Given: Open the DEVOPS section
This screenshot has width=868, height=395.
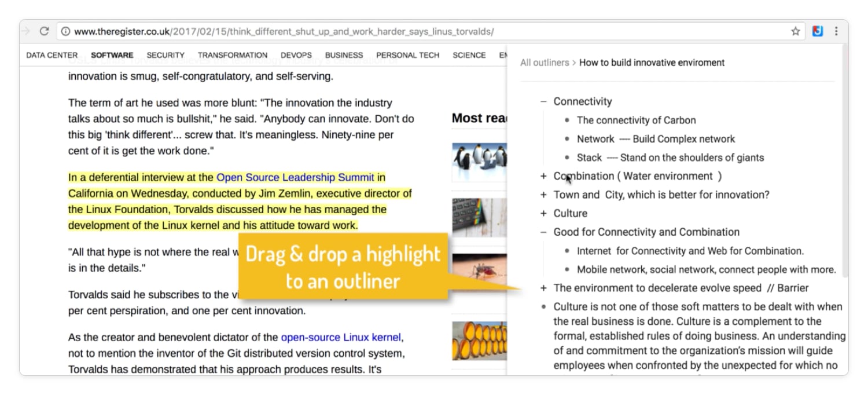Looking at the screenshot, I should 296,55.
